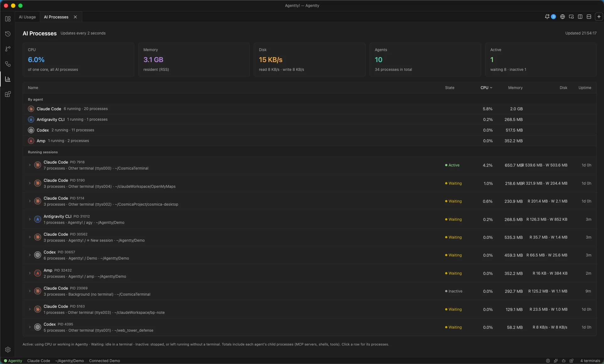Expand Antigravity CLI PID 31012 session
The height and width of the screenshot is (364, 604).
pyautogui.click(x=30, y=219)
